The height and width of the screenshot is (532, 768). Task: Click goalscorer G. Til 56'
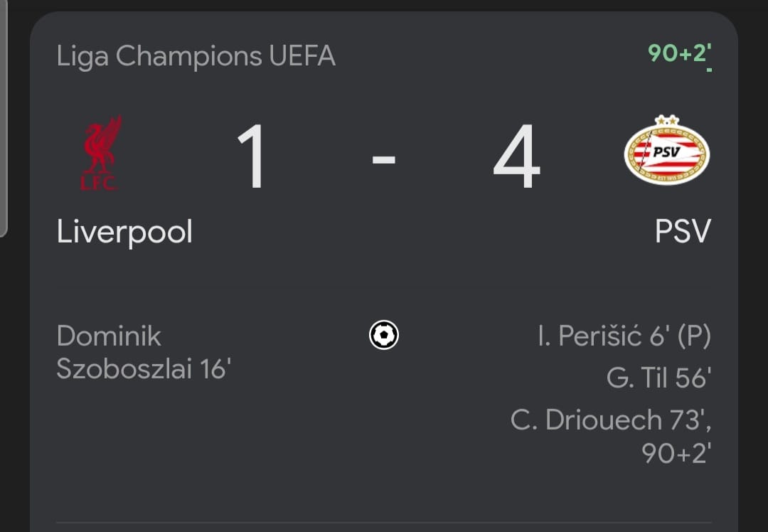[658, 378]
